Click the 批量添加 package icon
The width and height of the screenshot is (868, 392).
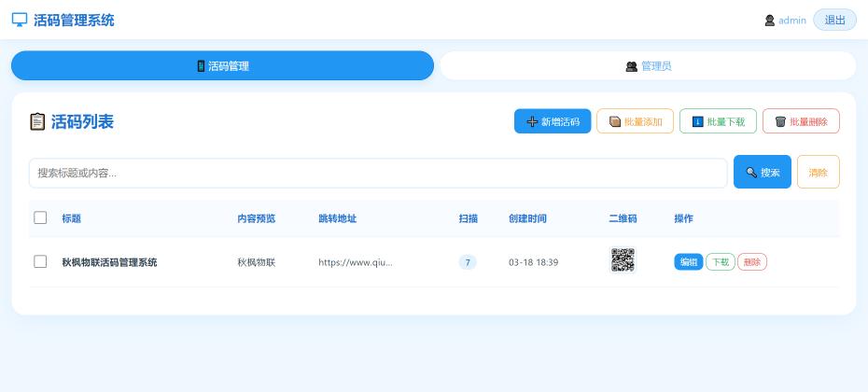(x=614, y=122)
